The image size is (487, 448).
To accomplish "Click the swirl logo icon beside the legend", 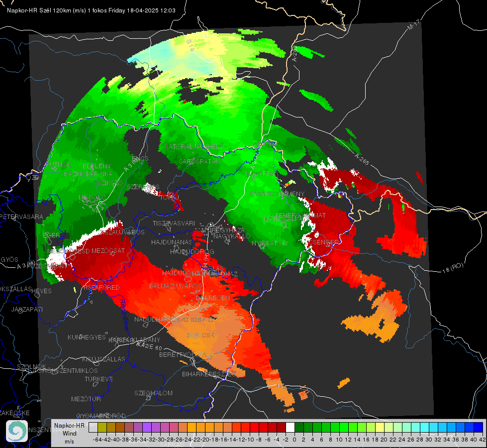I will pos(17,431).
